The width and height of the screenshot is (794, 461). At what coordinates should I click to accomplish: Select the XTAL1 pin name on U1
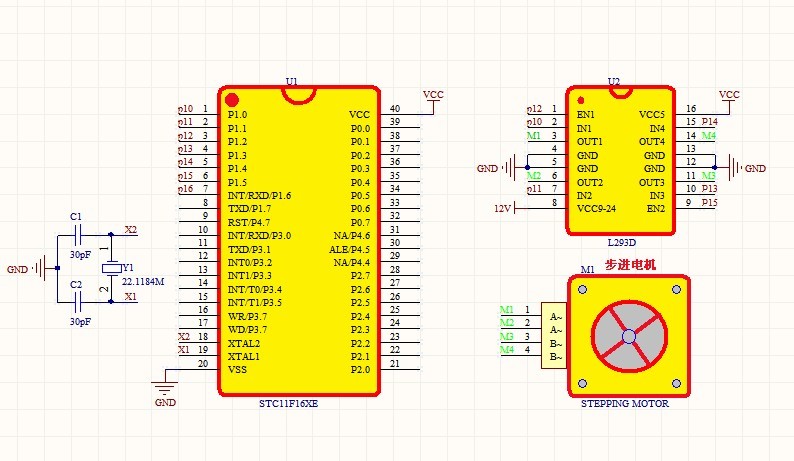[x=243, y=356]
